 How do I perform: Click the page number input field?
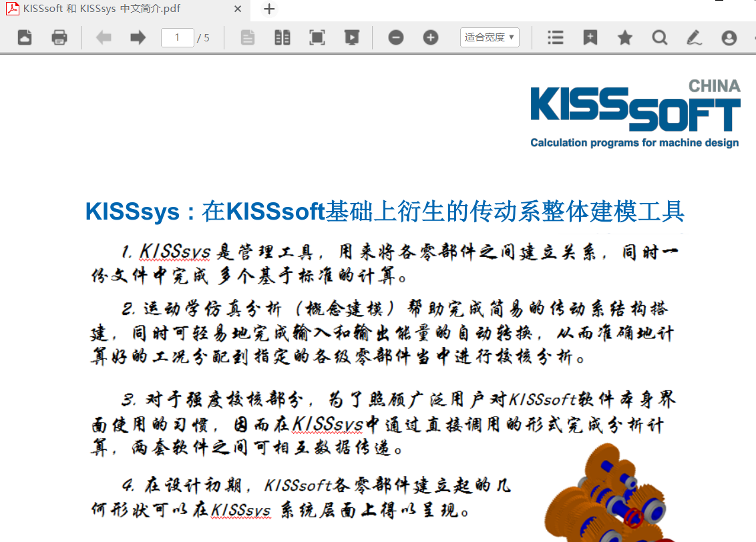(177, 37)
